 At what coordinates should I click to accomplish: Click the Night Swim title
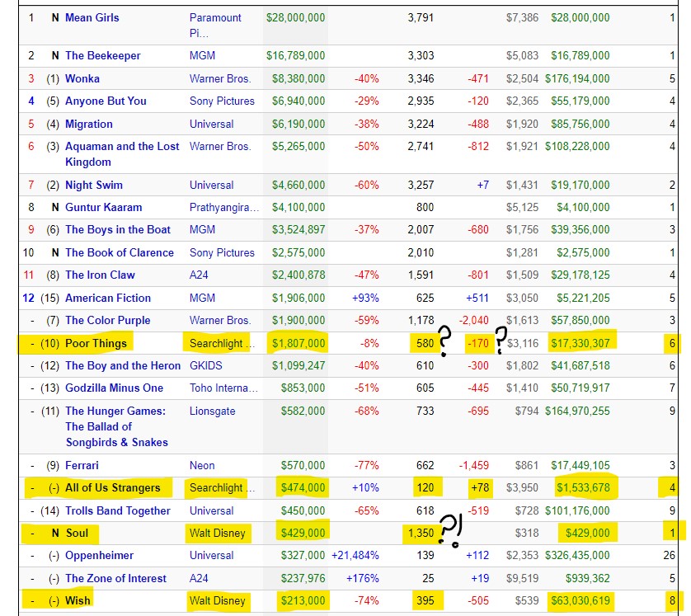click(94, 186)
